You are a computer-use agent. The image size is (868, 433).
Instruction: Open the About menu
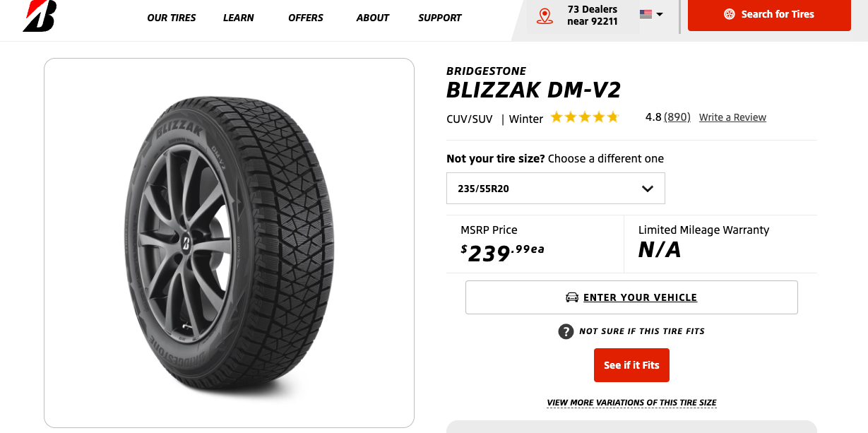[373, 18]
